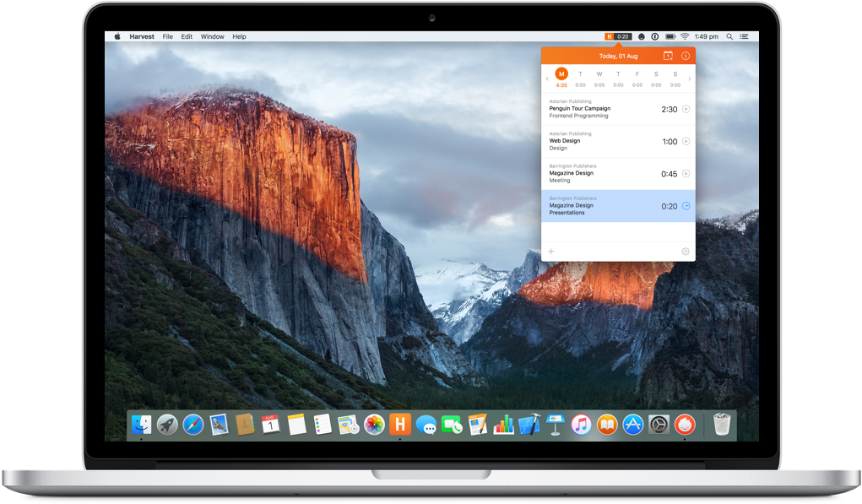This screenshot has width=862, height=504.
Task: Start the Web Design timer
Action: pyautogui.click(x=686, y=141)
